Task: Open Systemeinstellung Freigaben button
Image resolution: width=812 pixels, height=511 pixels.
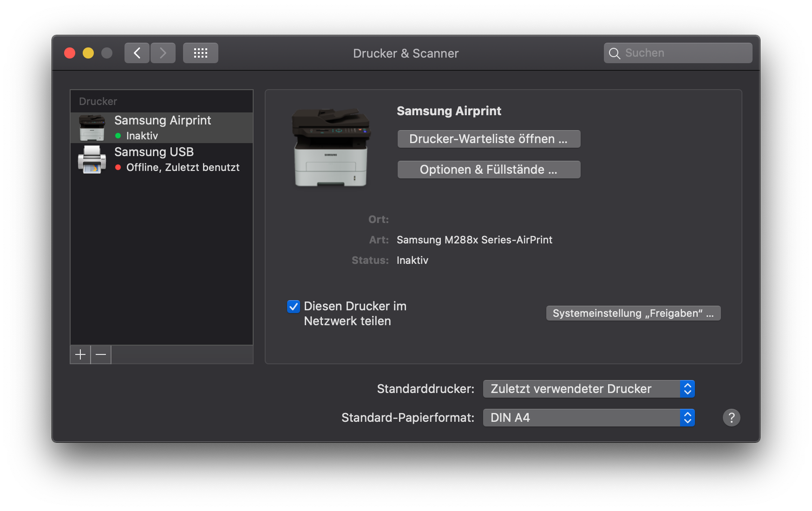Action: pos(633,313)
